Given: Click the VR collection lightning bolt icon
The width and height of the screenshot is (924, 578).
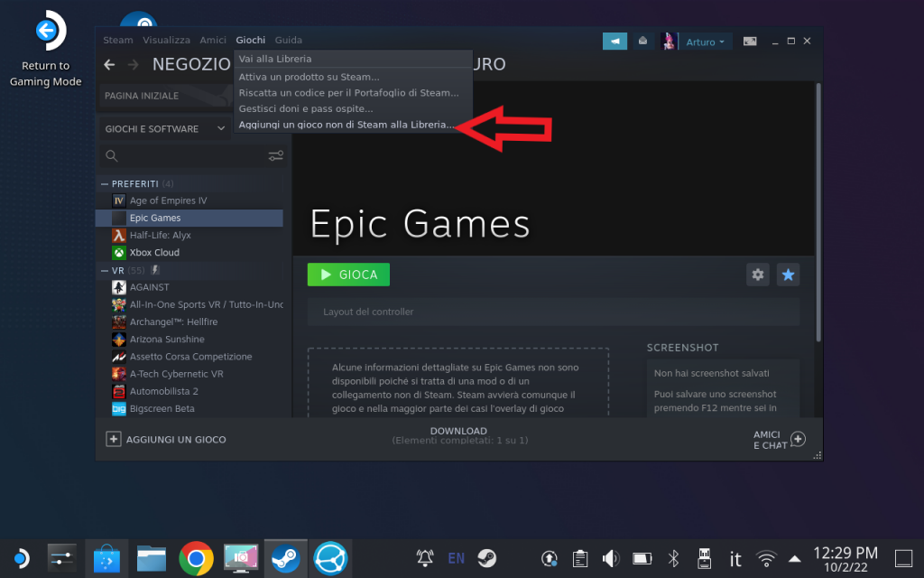Looking at the screenshot, I should click(155, 270).
